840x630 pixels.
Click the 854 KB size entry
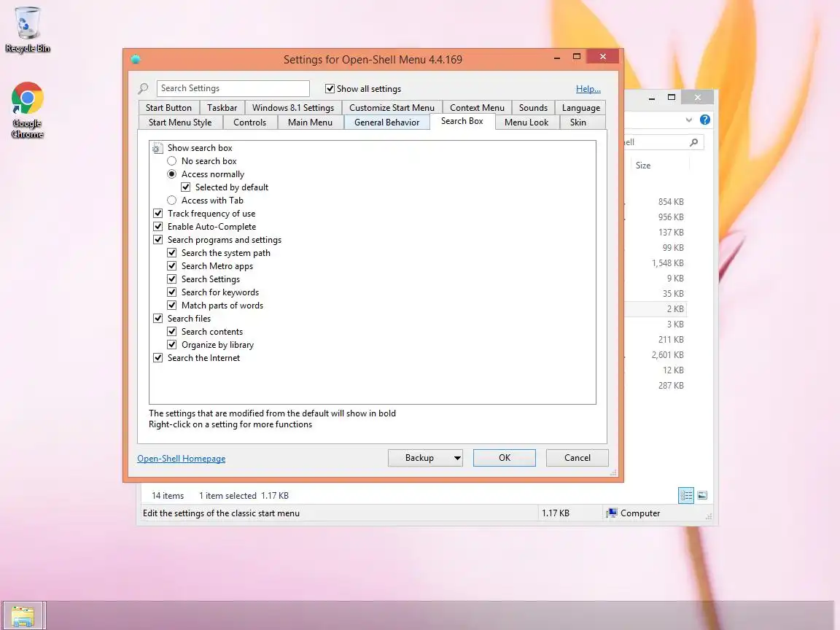(671, 202)
